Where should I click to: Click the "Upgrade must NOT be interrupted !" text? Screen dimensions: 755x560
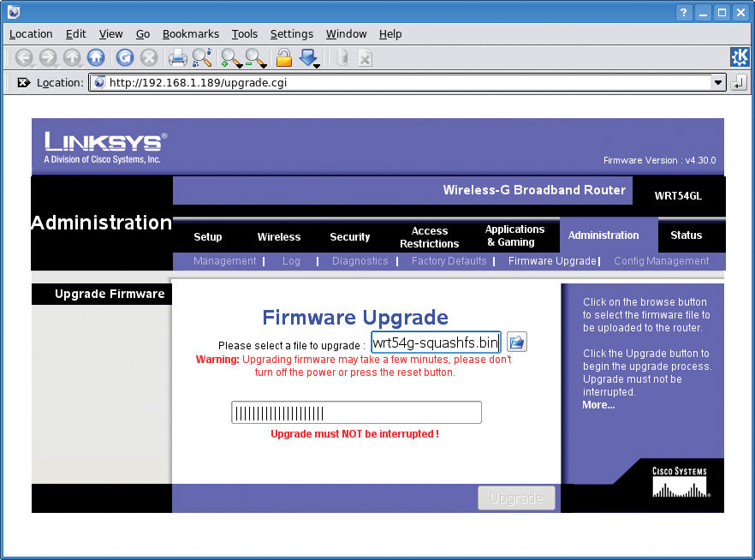click(355, 434)
